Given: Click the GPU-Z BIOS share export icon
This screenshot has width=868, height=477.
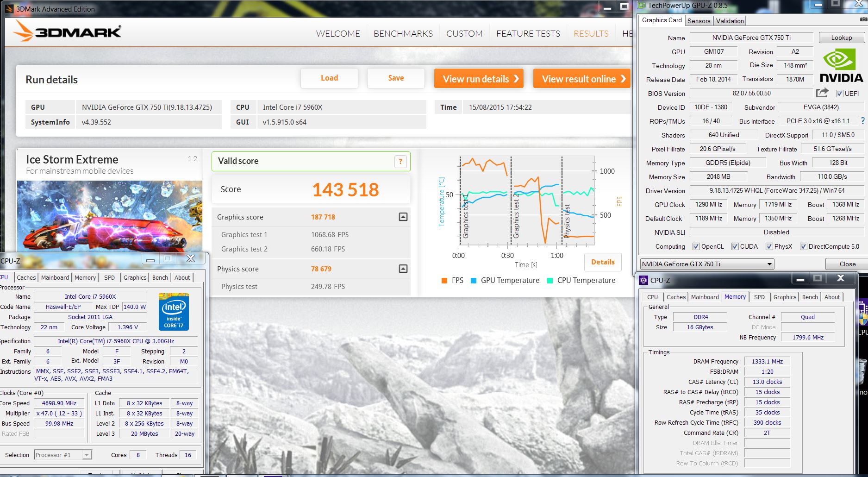Looking at the screenshot, I should point(822,93).
